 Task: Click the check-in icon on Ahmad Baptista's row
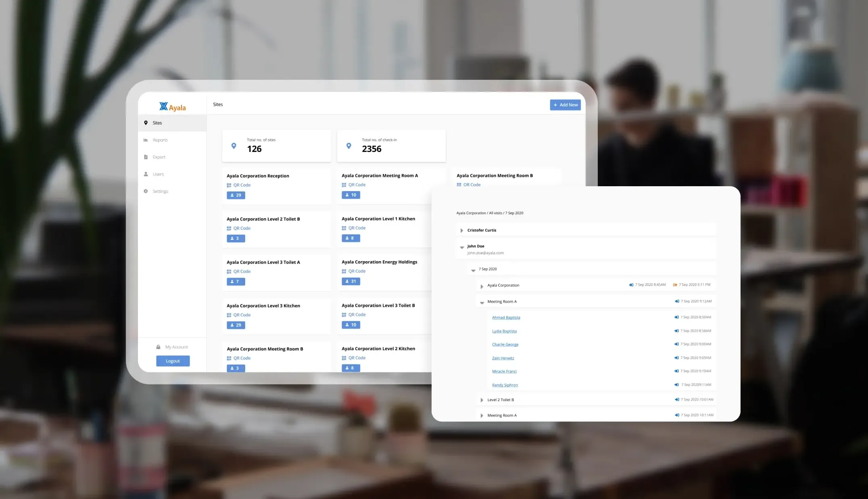[677, 317]
